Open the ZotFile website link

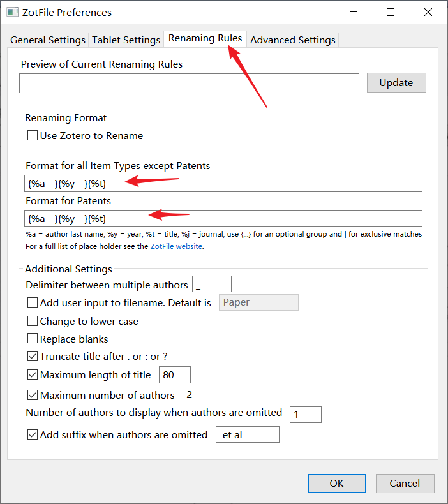(x=176, y=246)
